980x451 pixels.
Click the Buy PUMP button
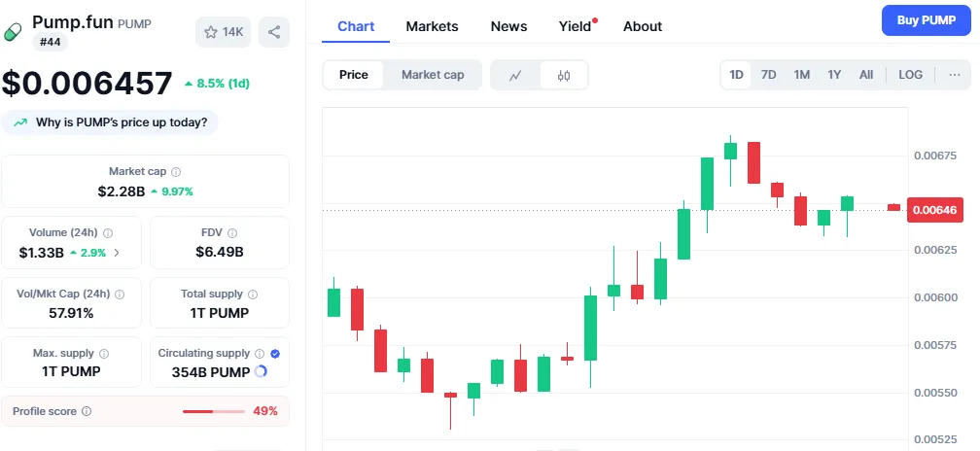pyautogui.click(x=926, y=20)
